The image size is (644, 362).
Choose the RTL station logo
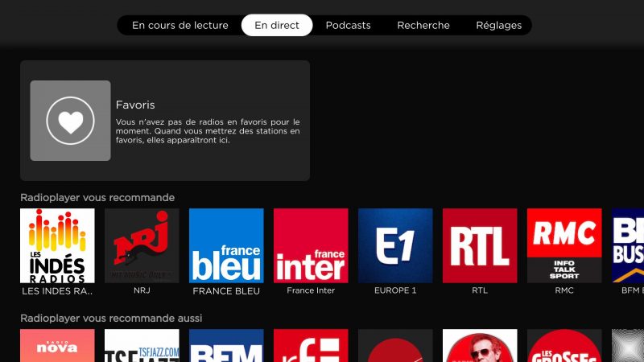tap(480, 245)
